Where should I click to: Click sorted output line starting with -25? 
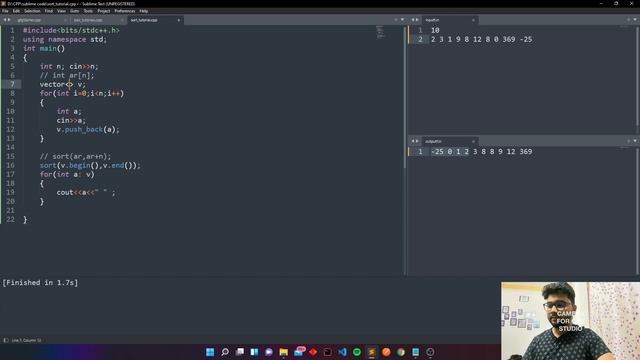[482, 151]
